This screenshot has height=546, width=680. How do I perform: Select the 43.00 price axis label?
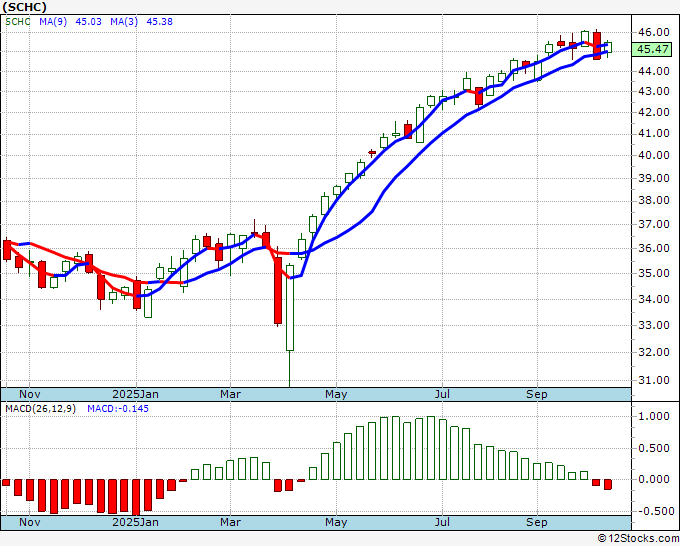(x=654, y=91)
